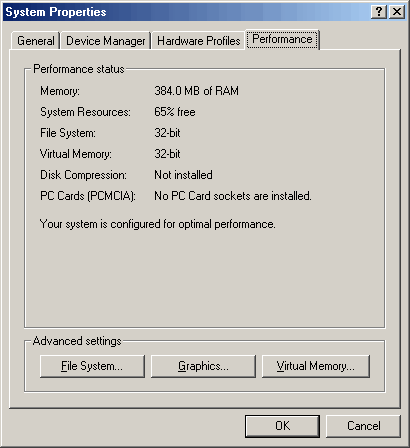Click the 384.0 MB of RAM memory value

tap(196, 91)
